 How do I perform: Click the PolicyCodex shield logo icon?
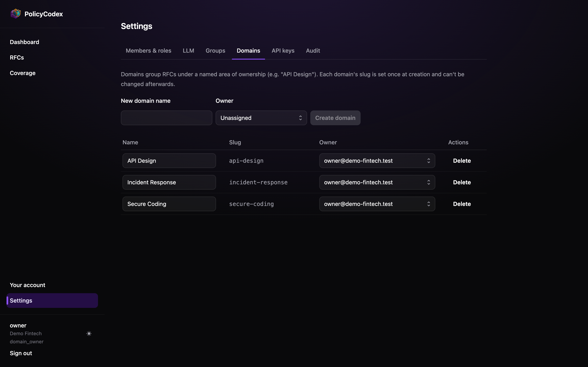[16, 14]
